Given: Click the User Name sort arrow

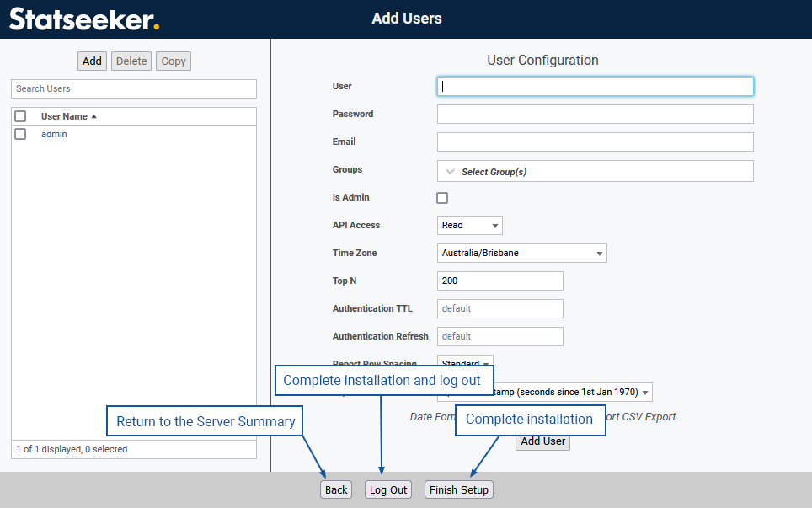Looking at the screenshot, I should coord(93,116).
